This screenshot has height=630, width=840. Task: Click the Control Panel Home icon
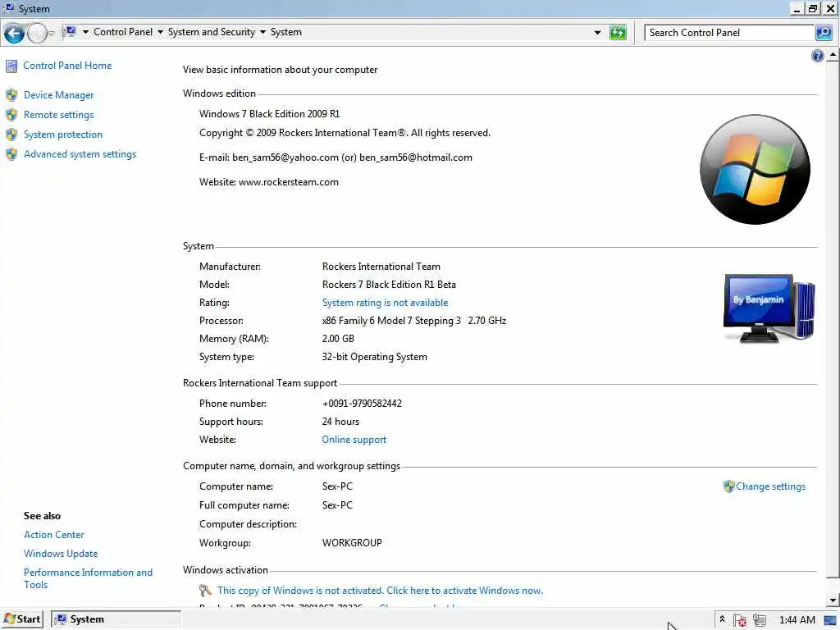11,66
